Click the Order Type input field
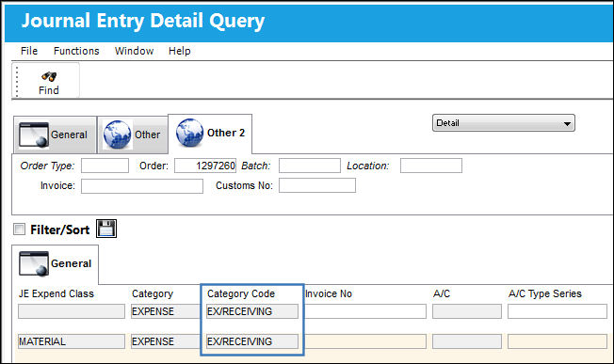 [x=105, y=166]
